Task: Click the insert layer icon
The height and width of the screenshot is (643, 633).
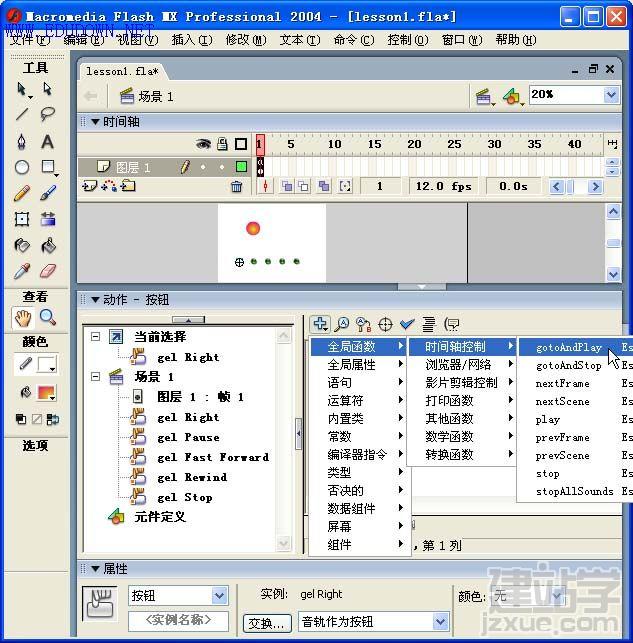Action: (89, 187)
